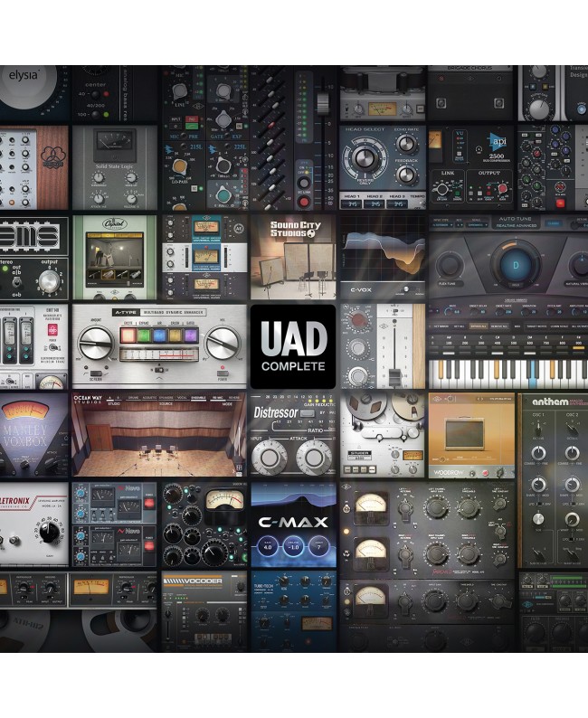This screenshot has width=588, height=718.
Task: Click Woodrow preset navigation arrows
Action: coord(480,399)
